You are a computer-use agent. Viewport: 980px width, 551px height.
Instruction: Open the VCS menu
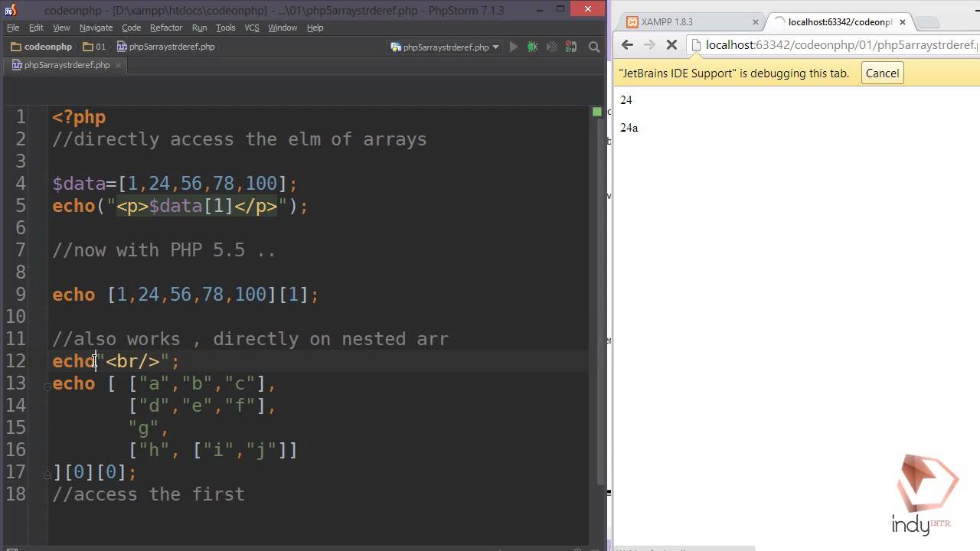pyautogui.click(x=252, y=28)
